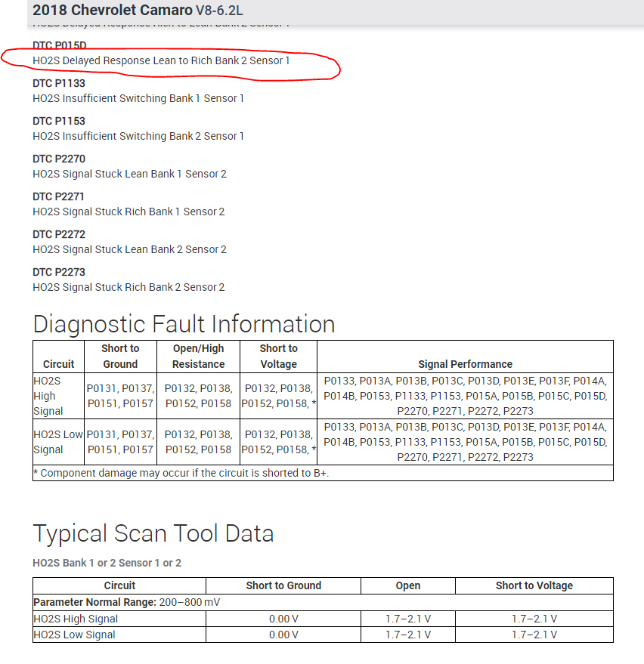Click the 'HO2S Bank 1 or 2 Sensor 1 or 2' subheading
This screenshot has width=644, height=664.
[x=107, y=563]
